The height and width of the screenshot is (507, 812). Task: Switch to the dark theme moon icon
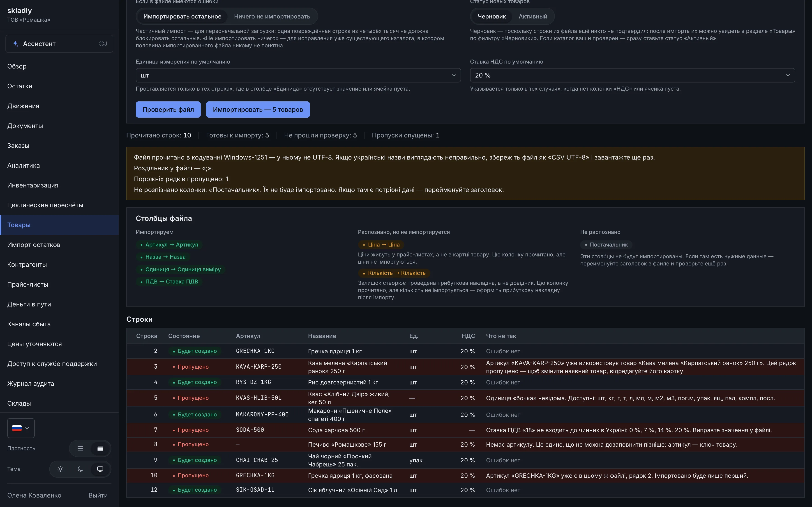pyautogui.click(x=80, y=469)
